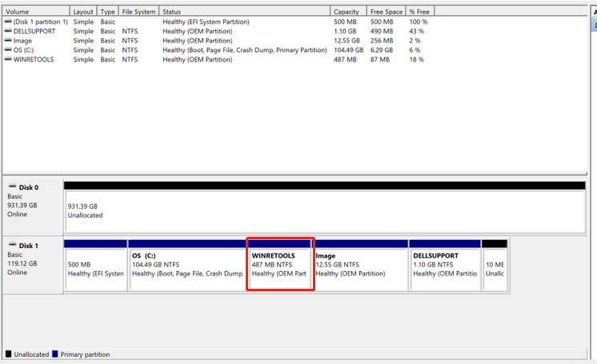Image resolution: width=597 pixels, height=364 pixels.
Task: Sort by the Type column header
Action: (x=108, y=11)
